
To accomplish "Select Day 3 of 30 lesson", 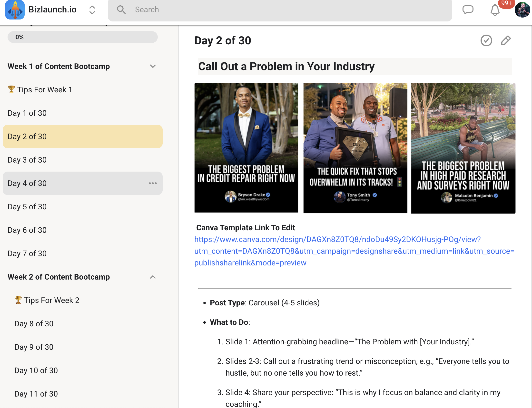I will (x=27, y=160).
